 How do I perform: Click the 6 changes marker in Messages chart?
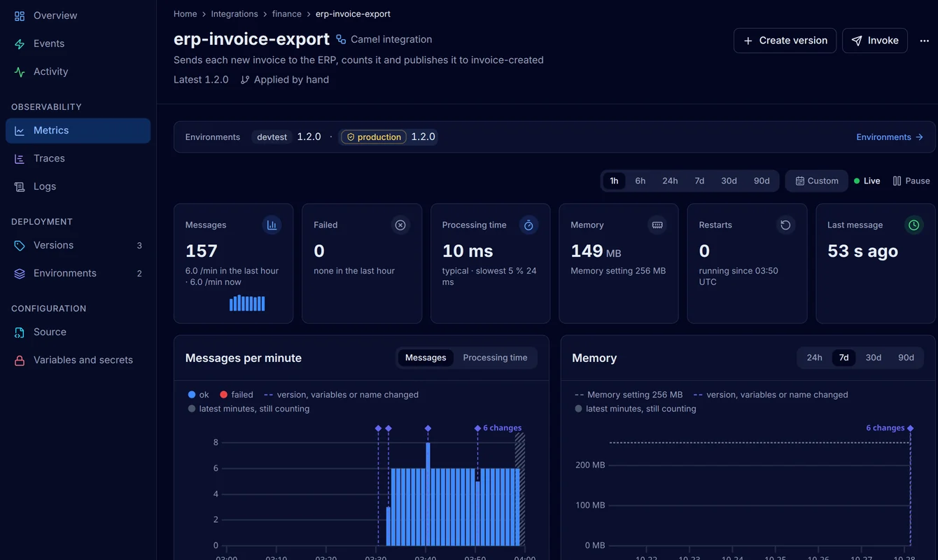pos(498,428)
